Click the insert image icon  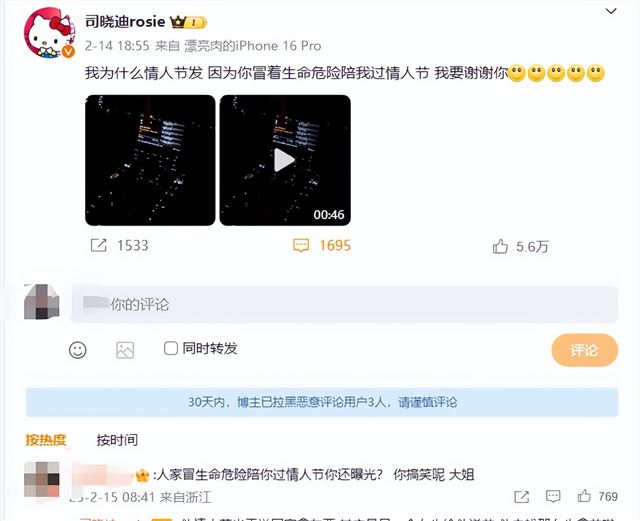pyautogui.click(x=125, y=350)
